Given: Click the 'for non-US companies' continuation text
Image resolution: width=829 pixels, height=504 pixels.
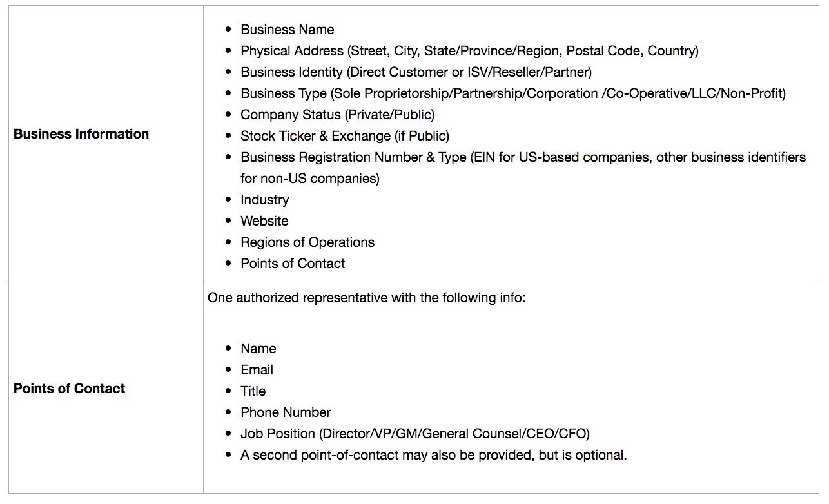Looking at the screenshot, I should (310, 179).
